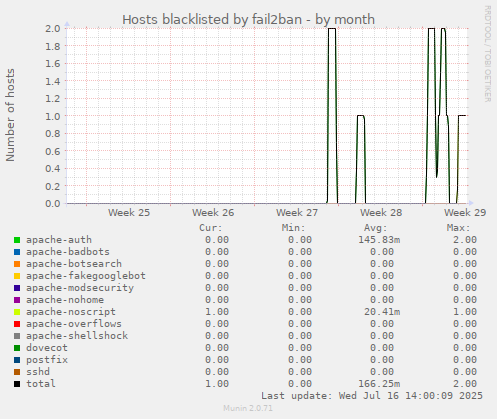Click the postfix dark blue legend swatch

coord(17,360)
